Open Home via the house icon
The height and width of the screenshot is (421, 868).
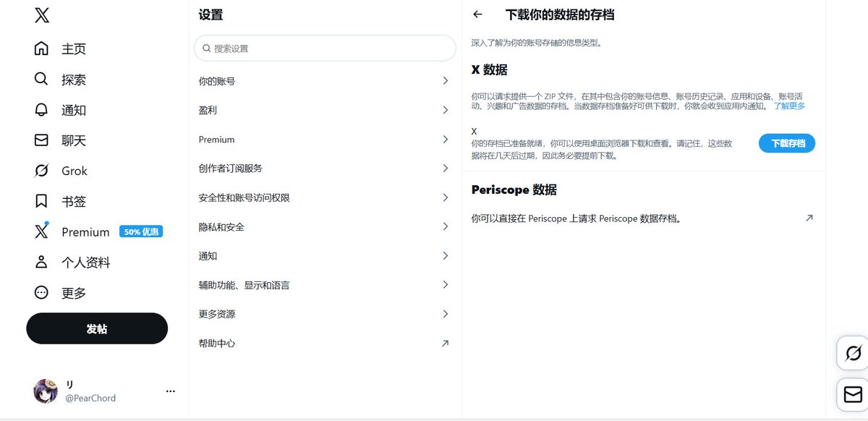41,48
